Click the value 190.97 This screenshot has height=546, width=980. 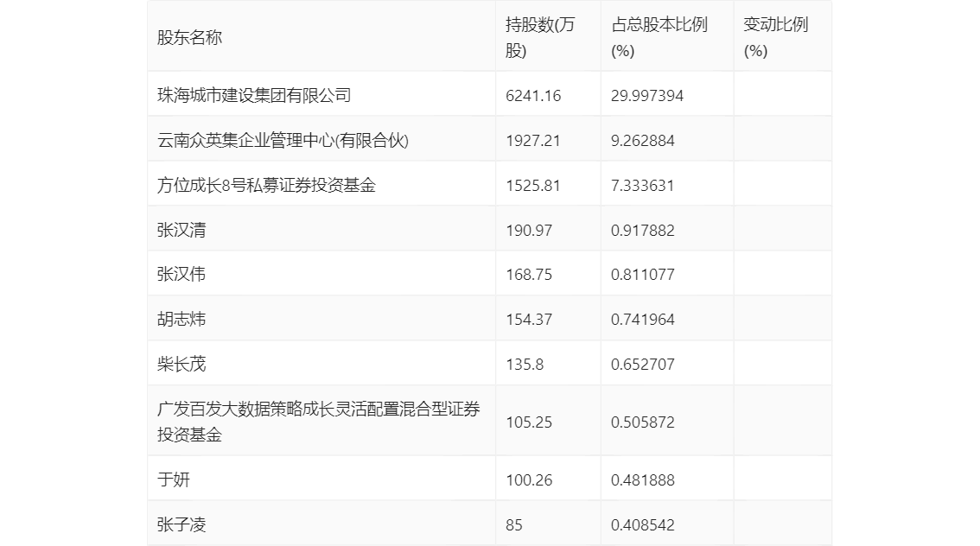(529, 231)
